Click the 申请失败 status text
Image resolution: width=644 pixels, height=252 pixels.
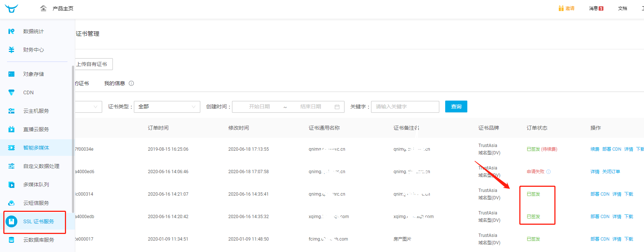click(x=536, y=172)
